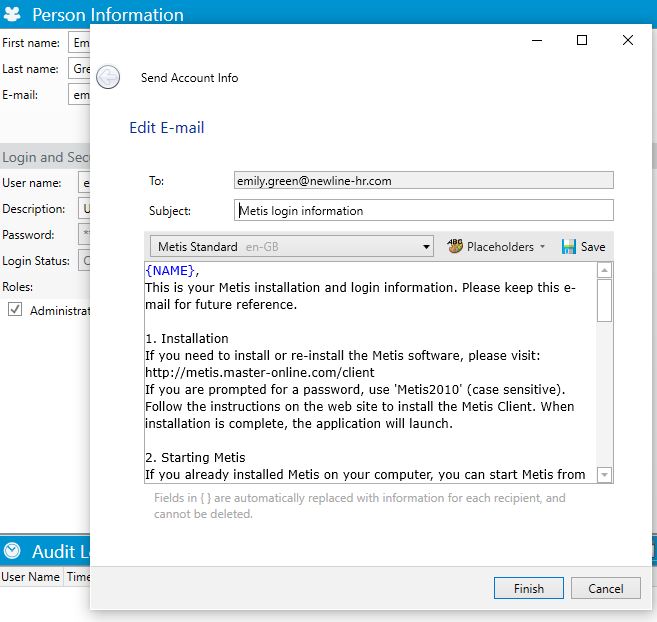Click the Login and Security section header
The height and width of the screenshot is (622, 657).
click(45, 157)
